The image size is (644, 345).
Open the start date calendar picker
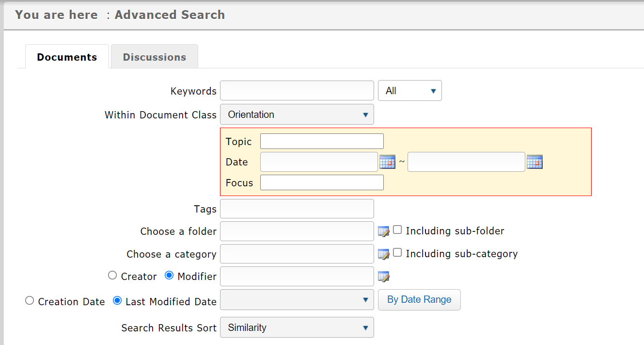click(x=387, y=162)
